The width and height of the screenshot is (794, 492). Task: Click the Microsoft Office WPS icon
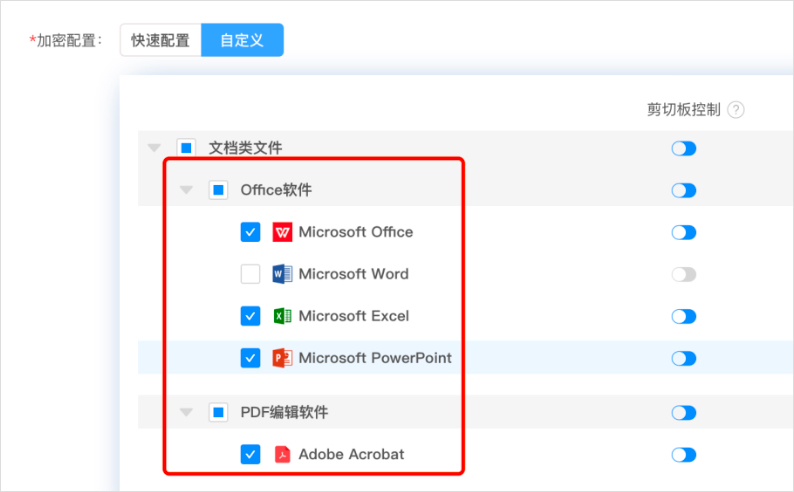282,232
